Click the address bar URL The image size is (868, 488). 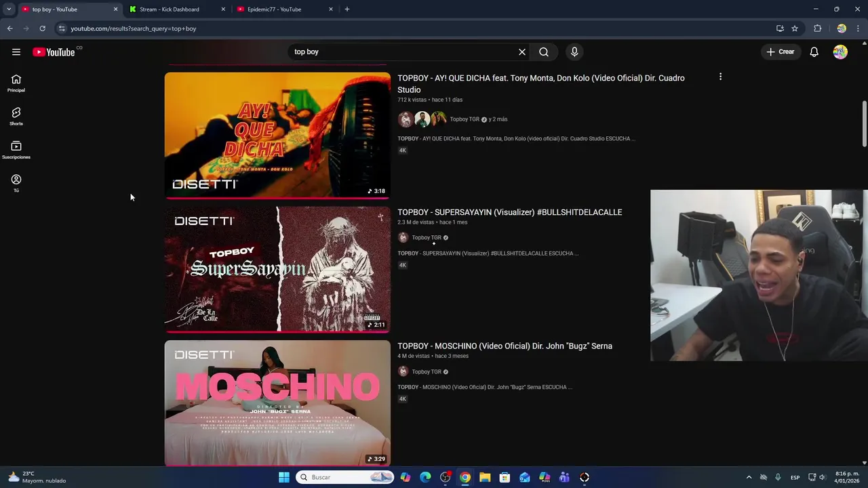coord(134,28)
